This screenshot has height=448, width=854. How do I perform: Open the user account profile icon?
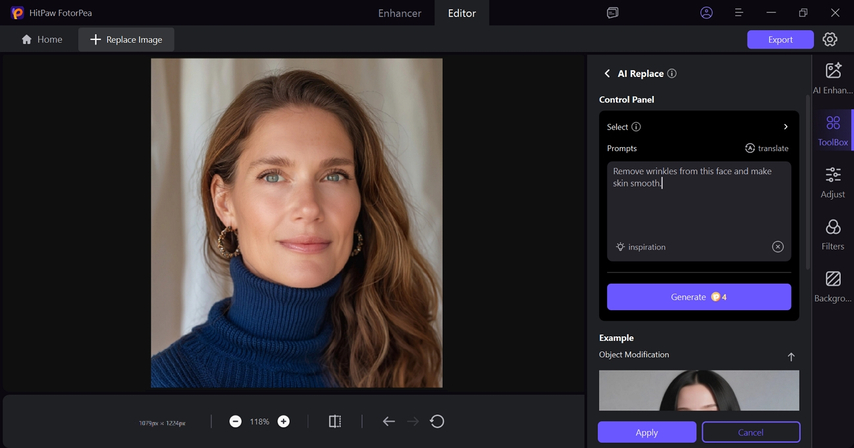coord(706,13)
